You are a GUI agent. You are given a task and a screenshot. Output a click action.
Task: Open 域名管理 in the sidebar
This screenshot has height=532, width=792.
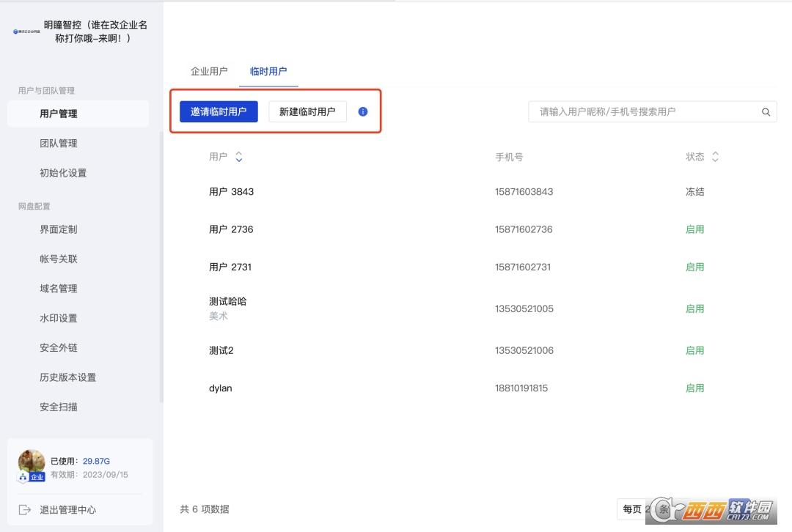point(59,289)
